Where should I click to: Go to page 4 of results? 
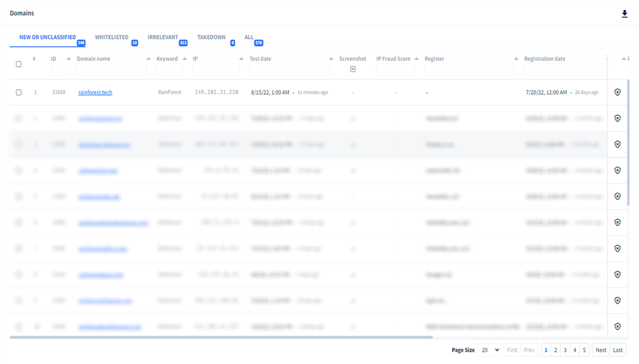[575, 350]
